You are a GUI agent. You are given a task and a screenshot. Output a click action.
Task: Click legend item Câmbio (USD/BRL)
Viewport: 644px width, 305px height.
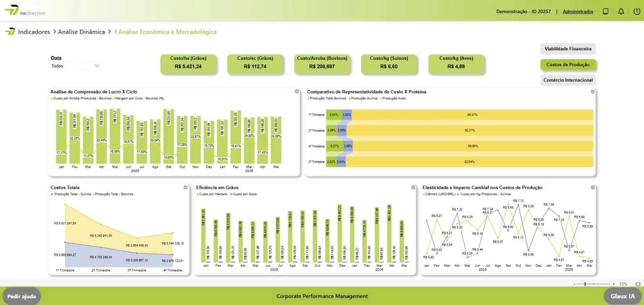[x=439, y=194]
